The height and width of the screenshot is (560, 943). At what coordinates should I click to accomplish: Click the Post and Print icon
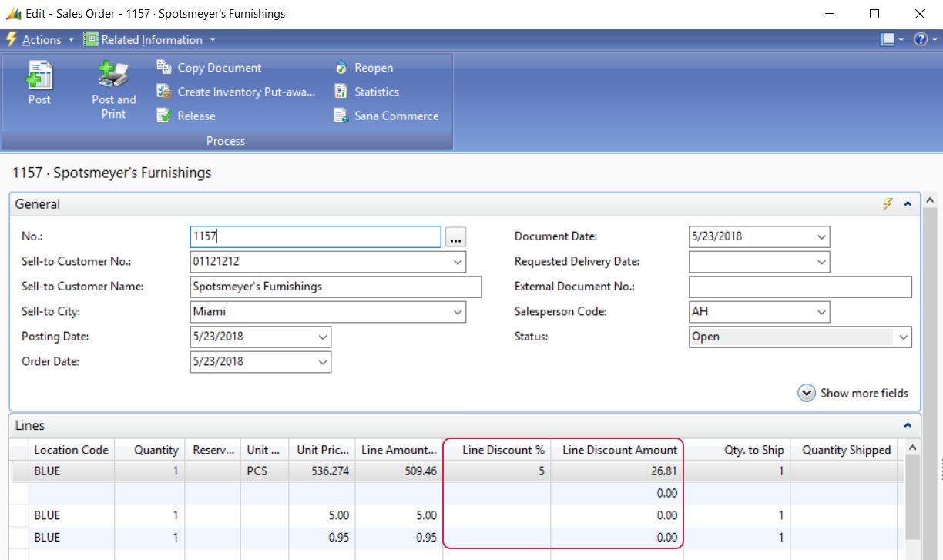coord(113,75)
